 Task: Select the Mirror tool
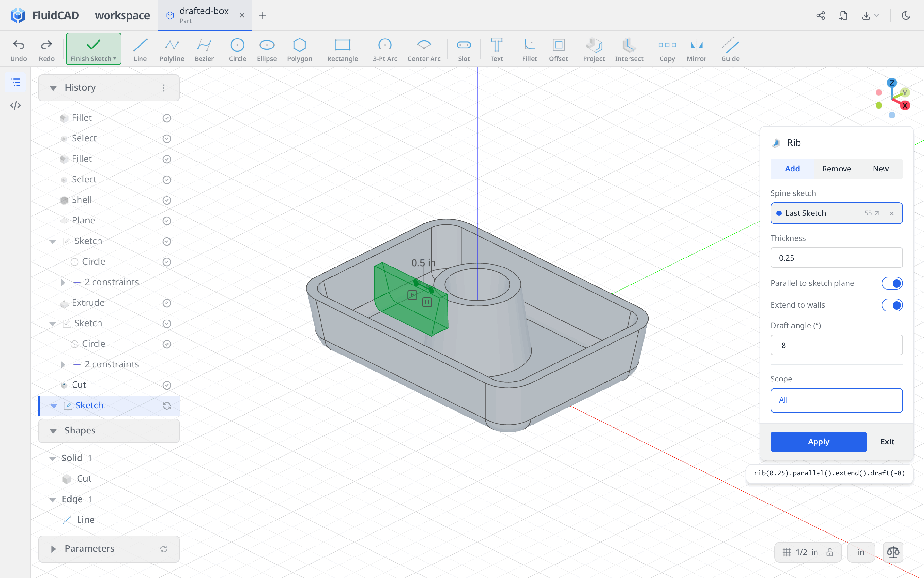click(697, 49)
